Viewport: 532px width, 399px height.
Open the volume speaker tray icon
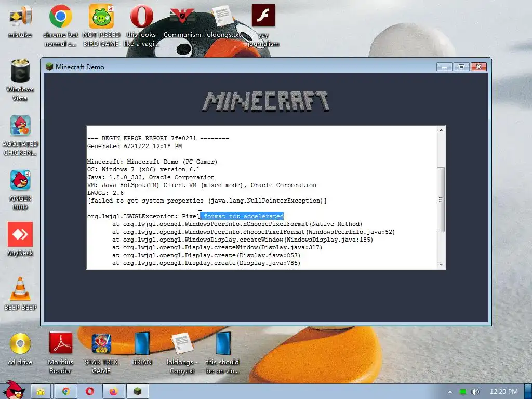point(475,392)
